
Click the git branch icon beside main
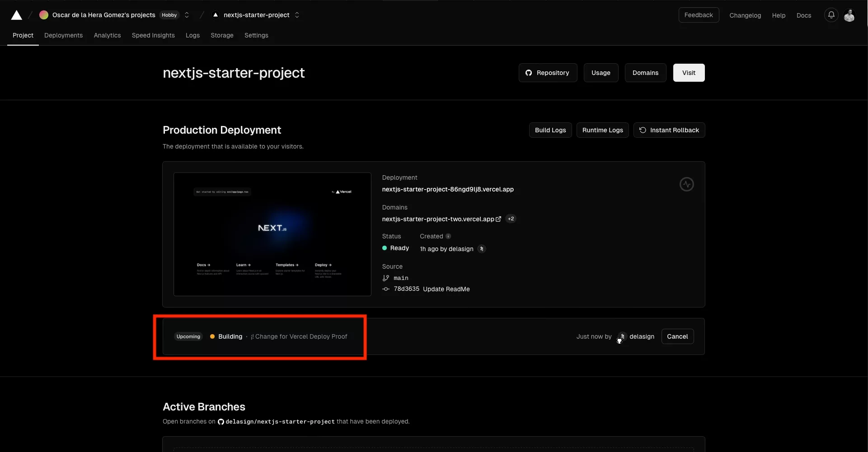[x=386, y=278]
